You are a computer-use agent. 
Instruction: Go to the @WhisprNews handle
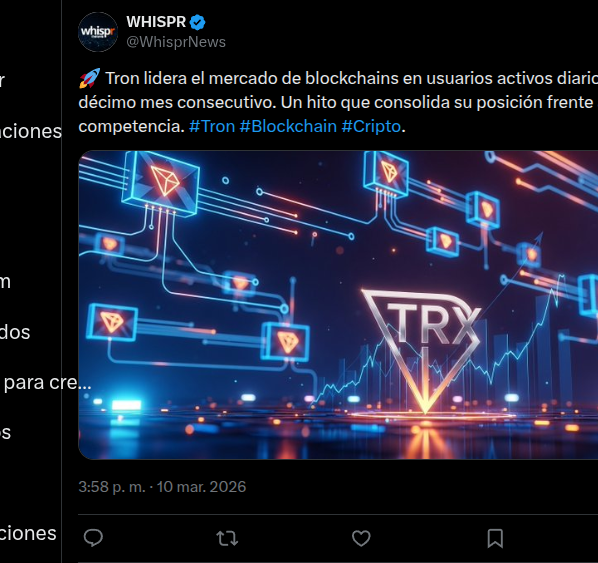click(x=176, y=42)
